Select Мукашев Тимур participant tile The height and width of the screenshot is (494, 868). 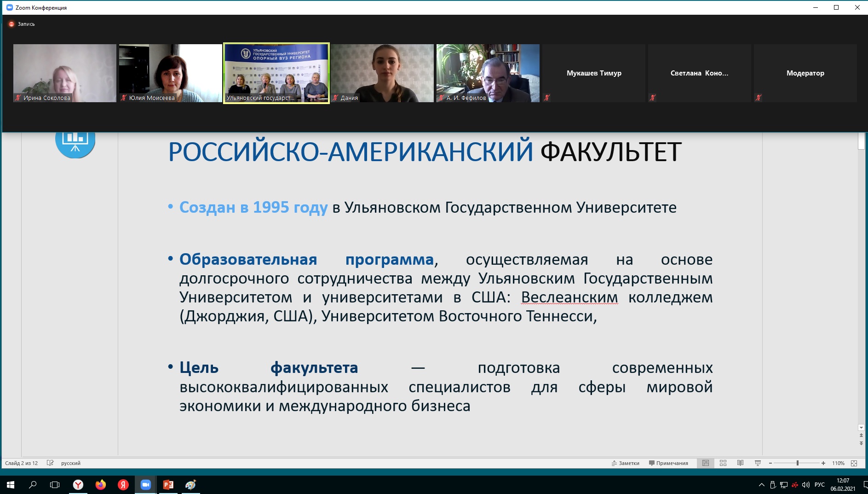point(594,73)
